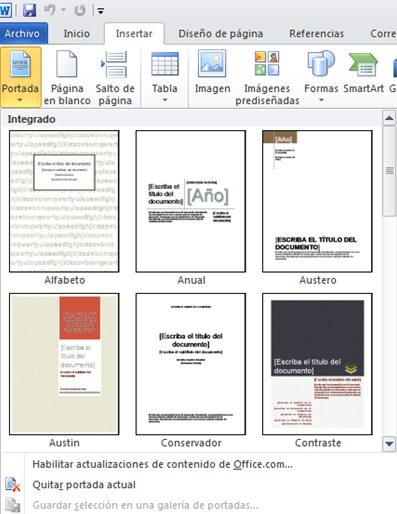
Task: Click the Alfabeto label text
Action: [x=65, y=280]
